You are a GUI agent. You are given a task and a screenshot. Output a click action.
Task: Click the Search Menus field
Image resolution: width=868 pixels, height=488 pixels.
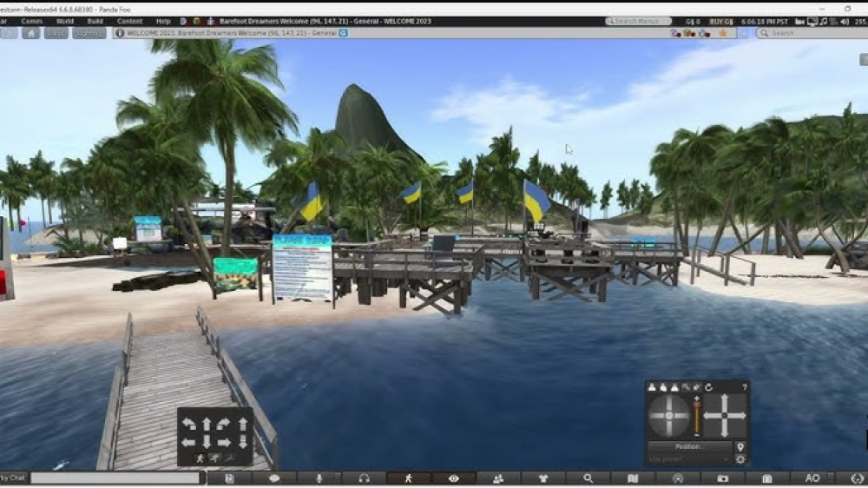638,21
